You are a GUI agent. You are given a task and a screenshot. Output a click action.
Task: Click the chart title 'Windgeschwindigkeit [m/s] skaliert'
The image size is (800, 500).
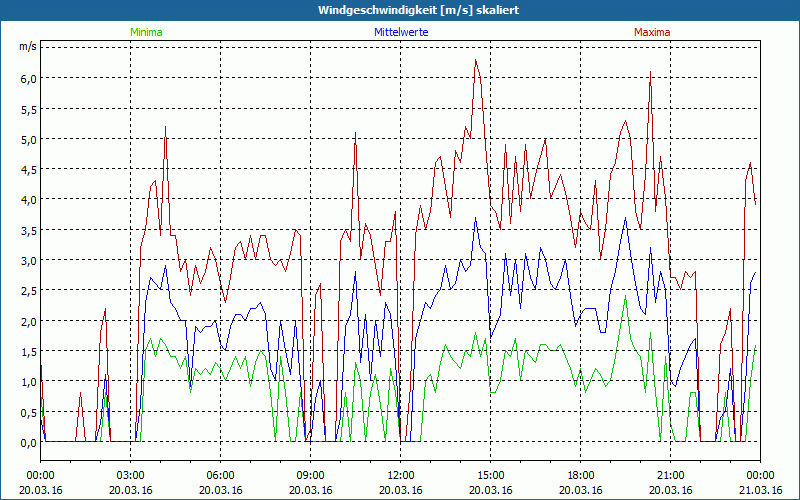(418, 10)
